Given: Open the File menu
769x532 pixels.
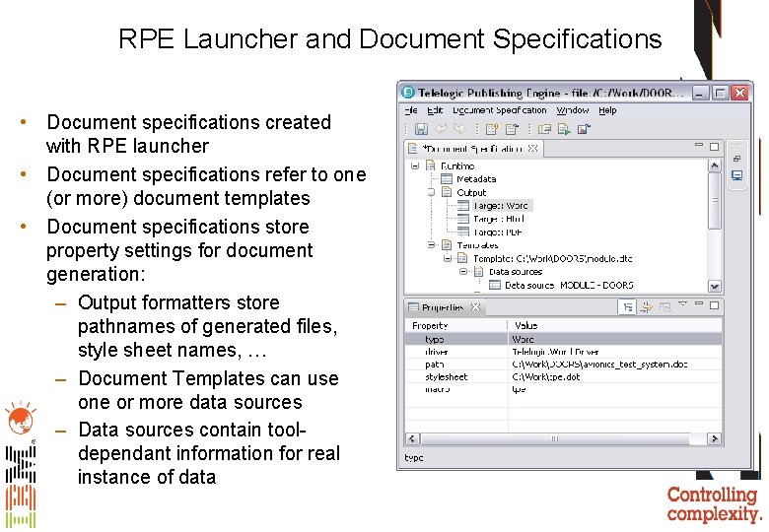Looking at the screenshot, I should point(411,110).
